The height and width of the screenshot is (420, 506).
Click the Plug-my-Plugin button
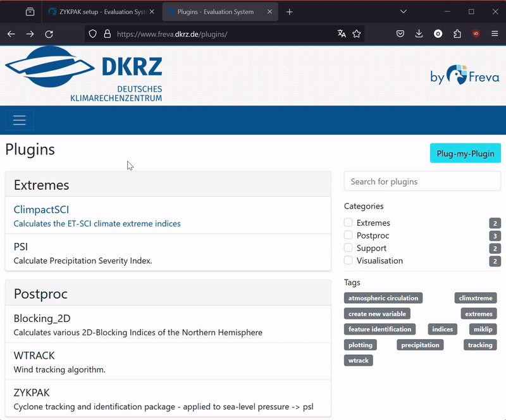pyautogui.click(x=466, y=153)
